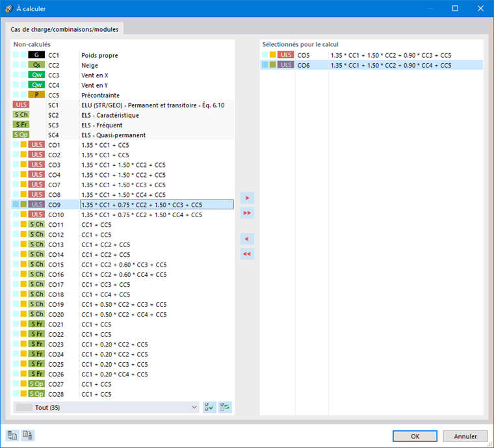Select CO26 combination row
494x448 pixels.
tap(123, 375)
